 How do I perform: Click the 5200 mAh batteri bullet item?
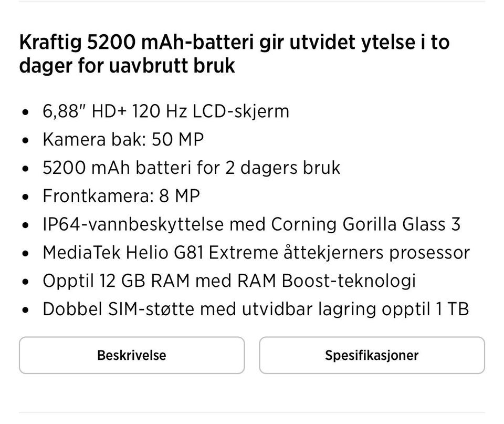[x=192, y=167]
